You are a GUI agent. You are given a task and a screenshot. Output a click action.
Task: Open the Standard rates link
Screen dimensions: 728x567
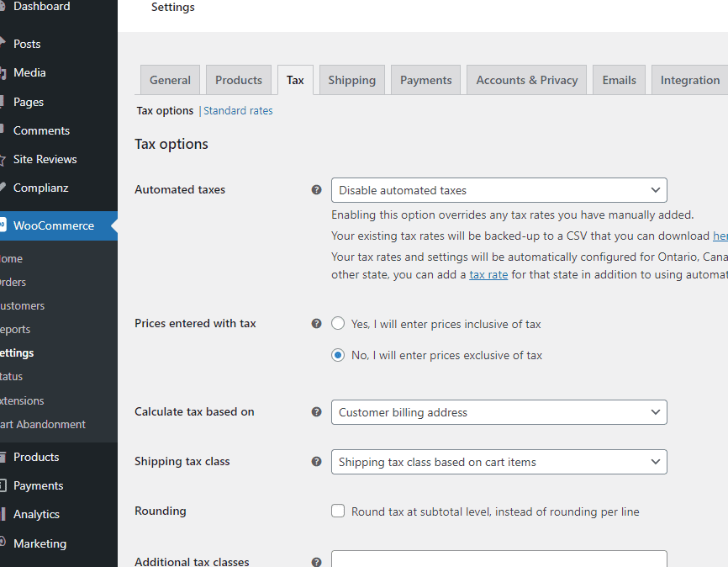click(238, 111)
